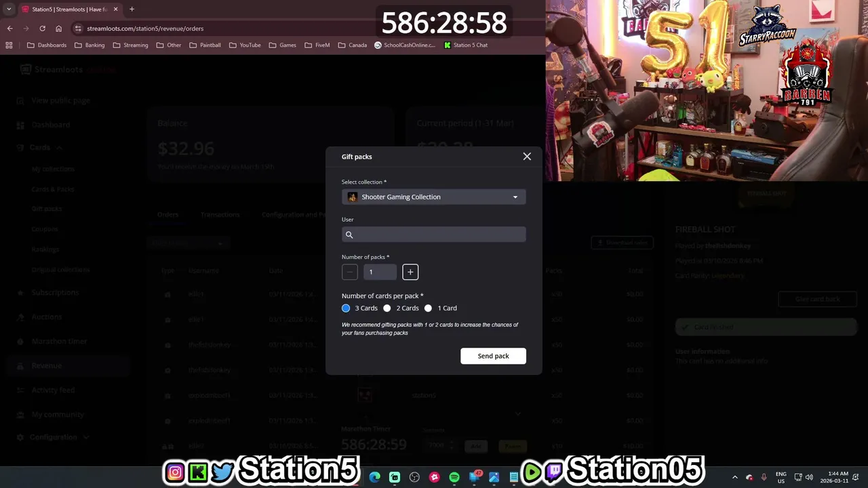
Task: Show hidden system tray icons
Action: pyautogui.click(x=734, y=477)
